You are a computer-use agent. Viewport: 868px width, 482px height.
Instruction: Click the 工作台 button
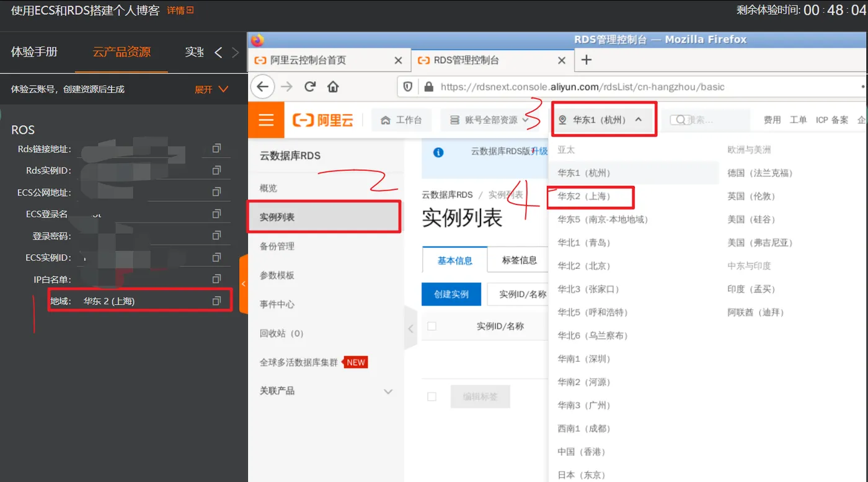click(x=401, y=120)
